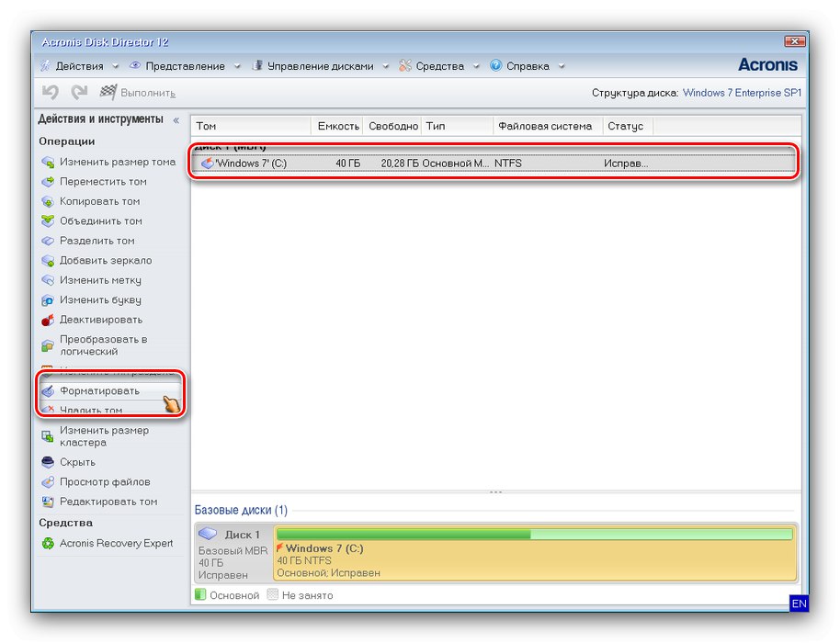Open the Представление dropdown chevron
Image resolution: width=840 pixels, height=643 pixels.
pos(238,65)
